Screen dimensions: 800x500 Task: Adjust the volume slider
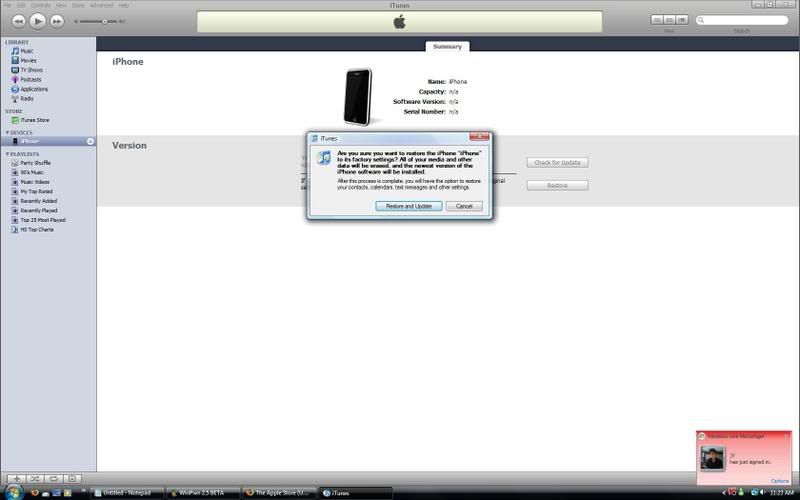[x=104, y=21]
